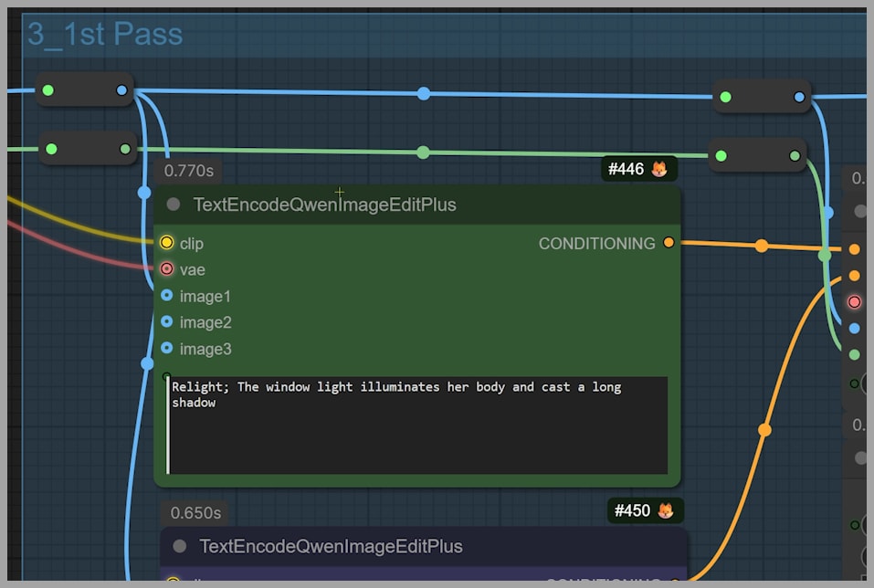
Task: Click the small socket dot above the prompt text box
Action: [x=166, y=376]
